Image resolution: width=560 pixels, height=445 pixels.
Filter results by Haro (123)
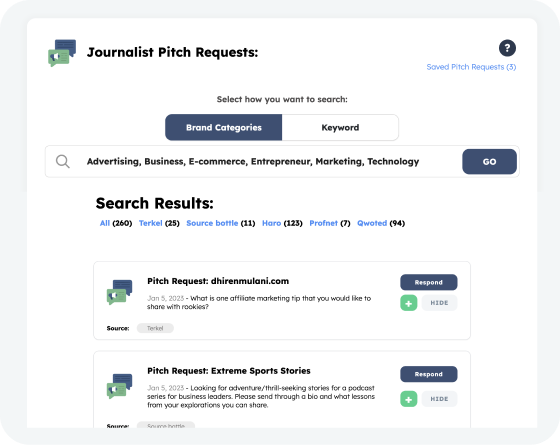(282, 223)
